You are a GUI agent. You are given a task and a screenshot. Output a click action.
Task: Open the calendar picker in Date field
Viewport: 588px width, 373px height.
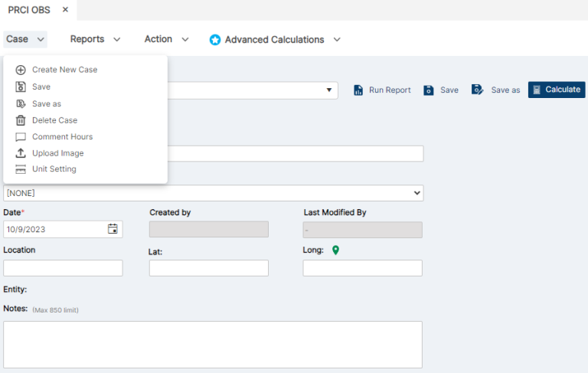coord(113,229)
